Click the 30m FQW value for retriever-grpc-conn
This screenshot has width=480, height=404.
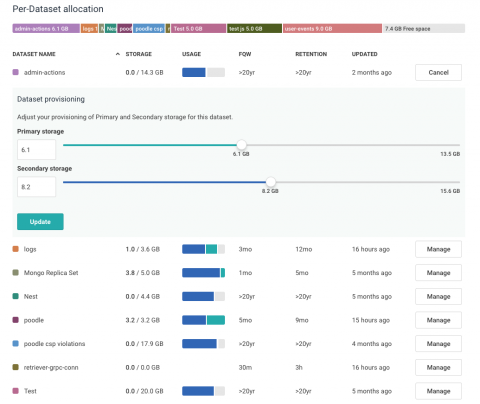[245, 367]
